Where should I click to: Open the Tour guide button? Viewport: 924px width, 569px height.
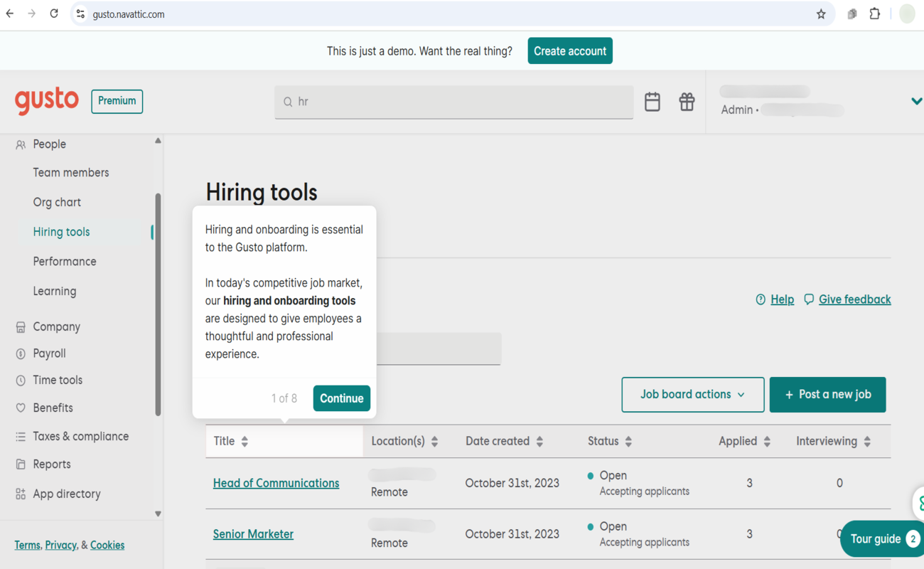click(883, 539)
